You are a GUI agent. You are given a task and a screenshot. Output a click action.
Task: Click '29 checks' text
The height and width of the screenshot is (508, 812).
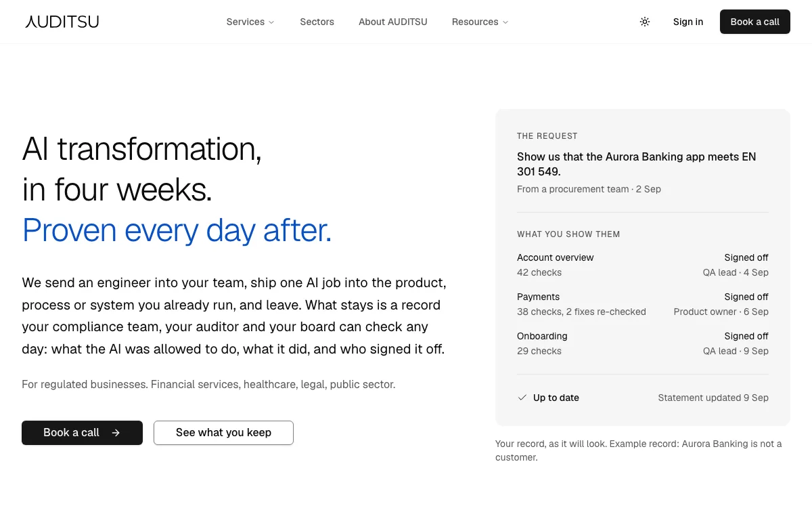coord(539,351)
